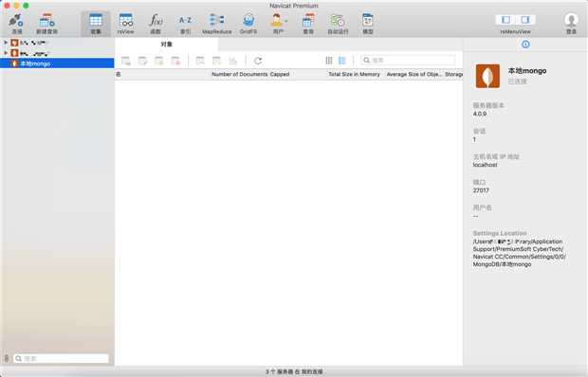588x377 pixels.
Task: Click the port value 27017
Action: click(481, 190)
